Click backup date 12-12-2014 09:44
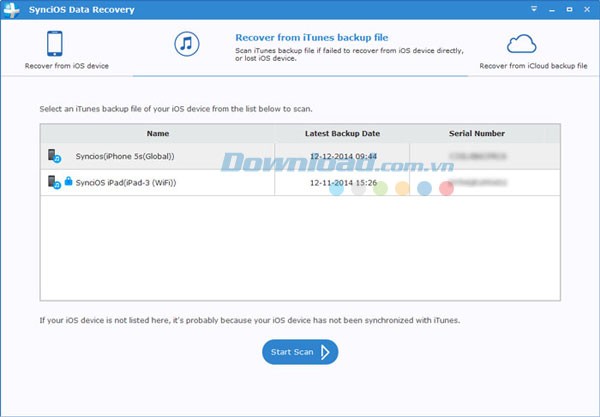The image size is (600, 417). pyautogui.click(x=343, y=156)
